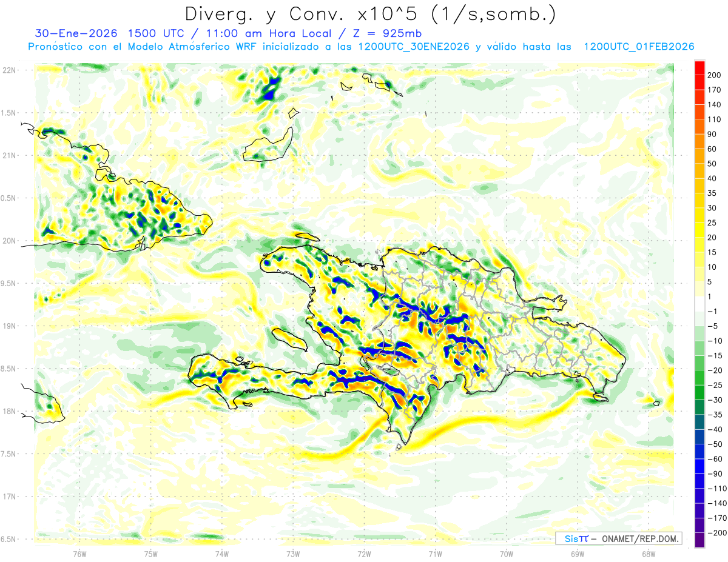The height and width of the screenshot is (562, 728).
Task: Click the '72W' longitude label
Action: click(364, 554)
